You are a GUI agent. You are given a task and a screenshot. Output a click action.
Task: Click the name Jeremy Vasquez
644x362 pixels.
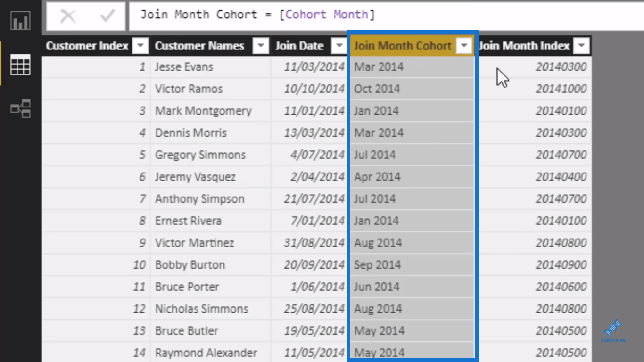(195, 177)
